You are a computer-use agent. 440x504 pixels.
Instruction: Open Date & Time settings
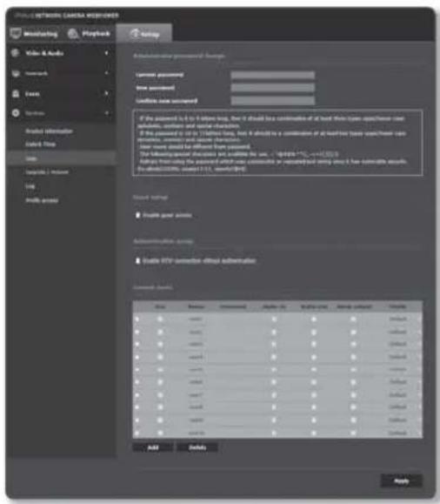point(41,144)
